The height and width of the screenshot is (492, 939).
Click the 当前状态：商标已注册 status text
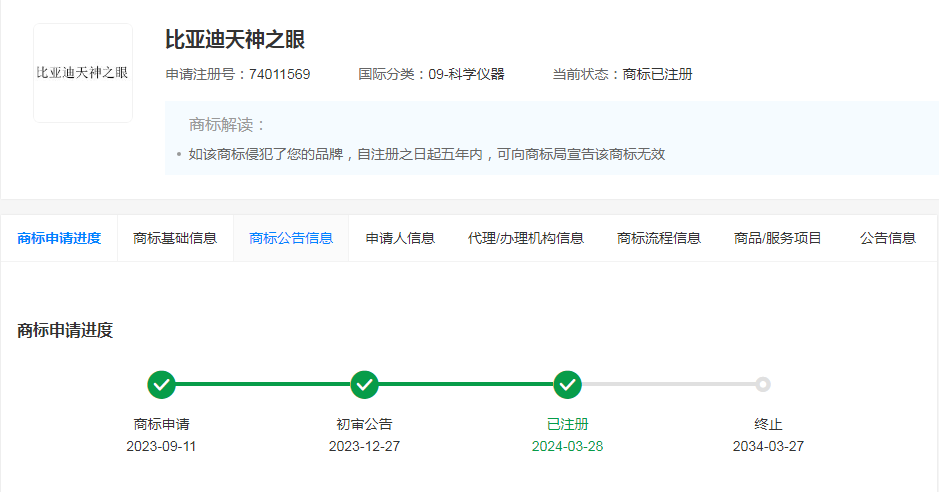click(622, 74)
